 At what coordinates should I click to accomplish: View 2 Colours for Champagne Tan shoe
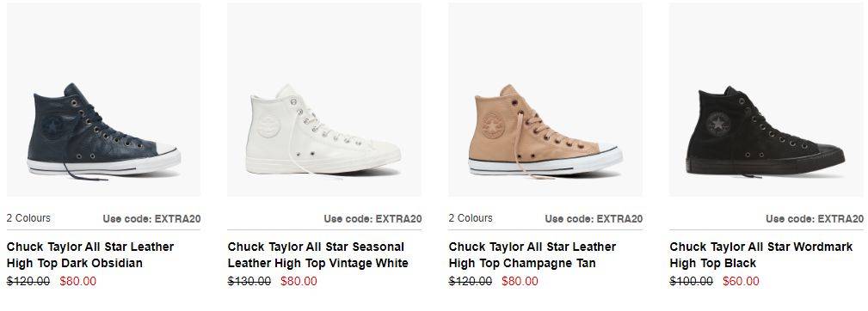[471, 218]
